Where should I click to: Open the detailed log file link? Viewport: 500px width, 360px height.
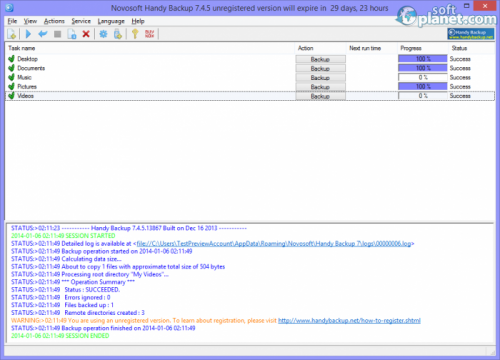pos(274,244)
